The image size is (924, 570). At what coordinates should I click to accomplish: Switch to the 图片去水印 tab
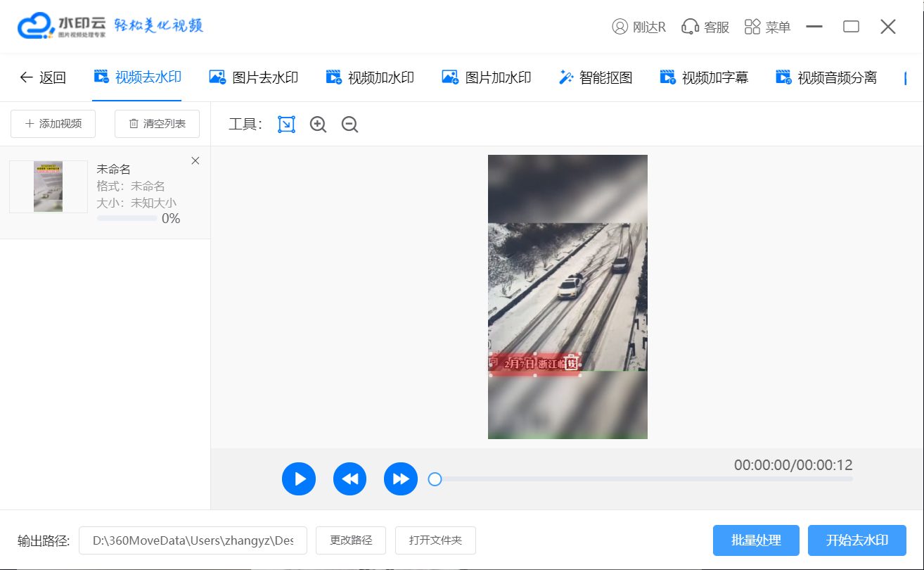pyautogui.click(x=254, y=77)
